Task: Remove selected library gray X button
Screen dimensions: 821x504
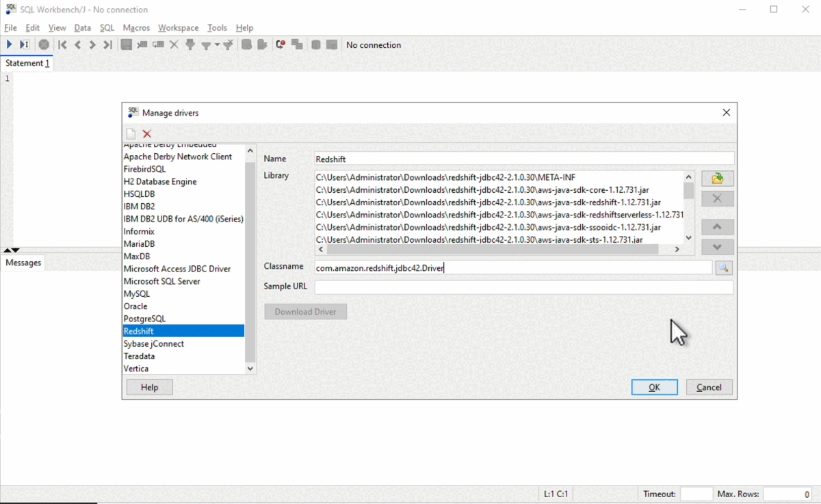Action: [x=717, y=198]
